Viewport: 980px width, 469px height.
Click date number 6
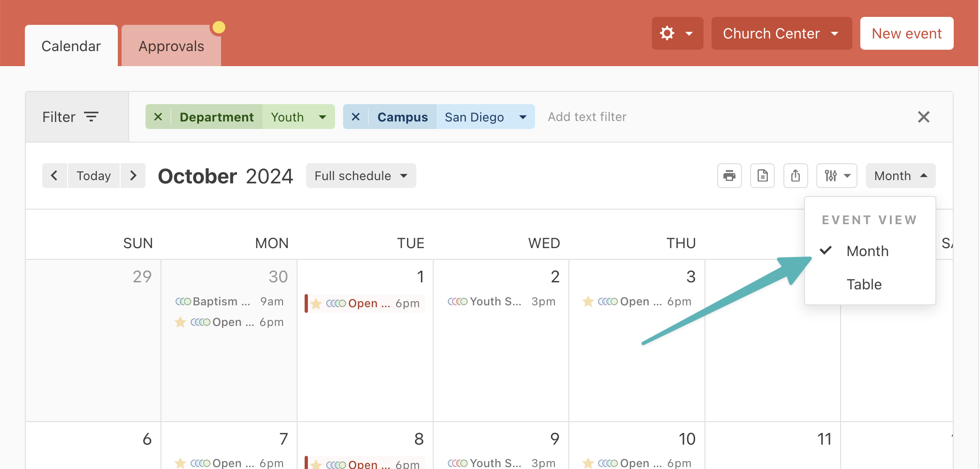pos(147,439)
